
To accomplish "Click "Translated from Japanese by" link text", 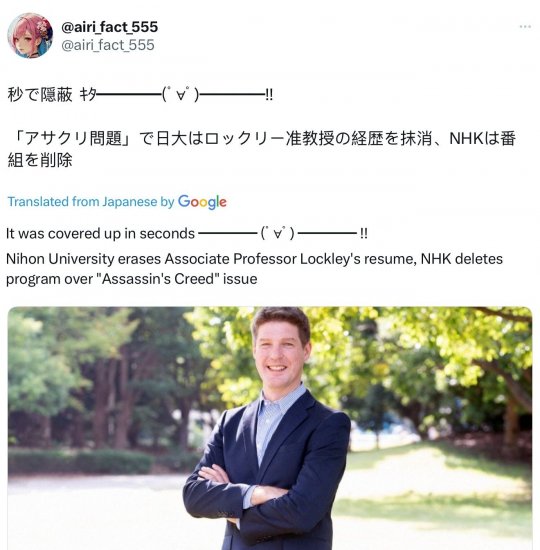I will [91, 202].
